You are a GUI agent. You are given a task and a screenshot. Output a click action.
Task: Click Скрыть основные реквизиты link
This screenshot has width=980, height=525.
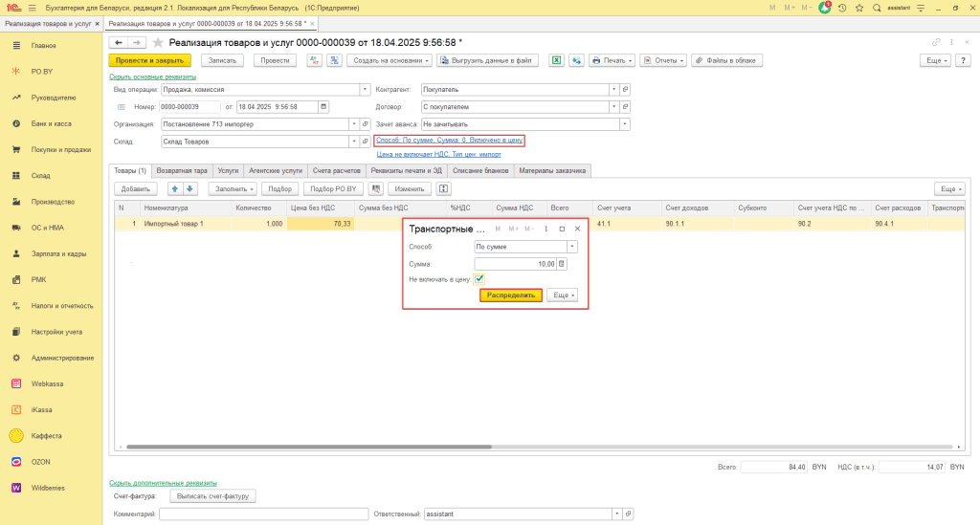(x=152, y=77)
